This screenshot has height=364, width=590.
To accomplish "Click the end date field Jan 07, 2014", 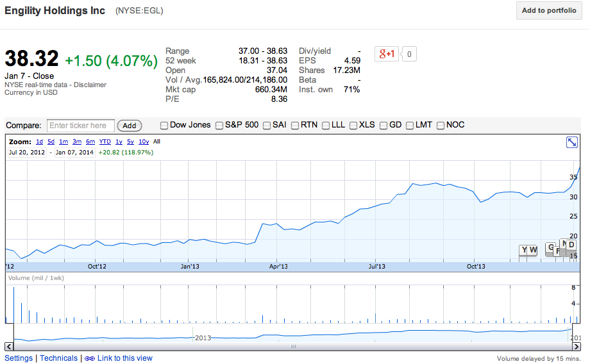I will click(x=74, y=153).
